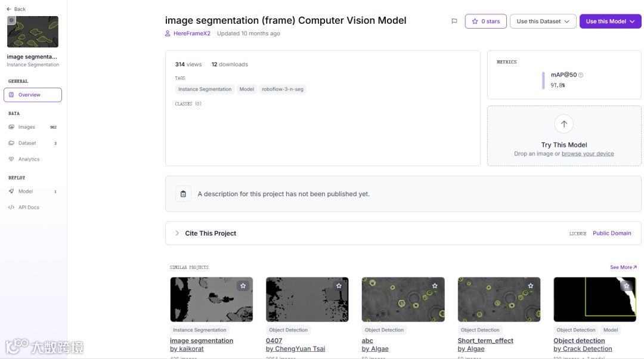Click the upload arrow icon
Viewport: 644px width, 359px height.
click(564, 124)
